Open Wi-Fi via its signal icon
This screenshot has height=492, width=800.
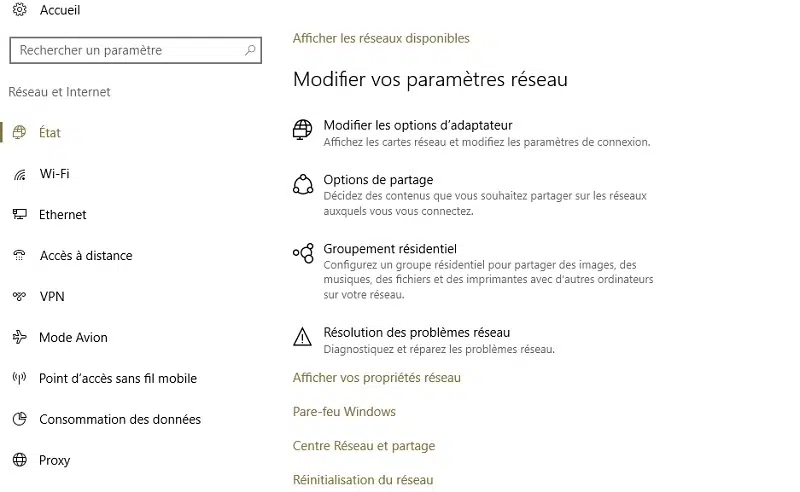coord(19,174)
